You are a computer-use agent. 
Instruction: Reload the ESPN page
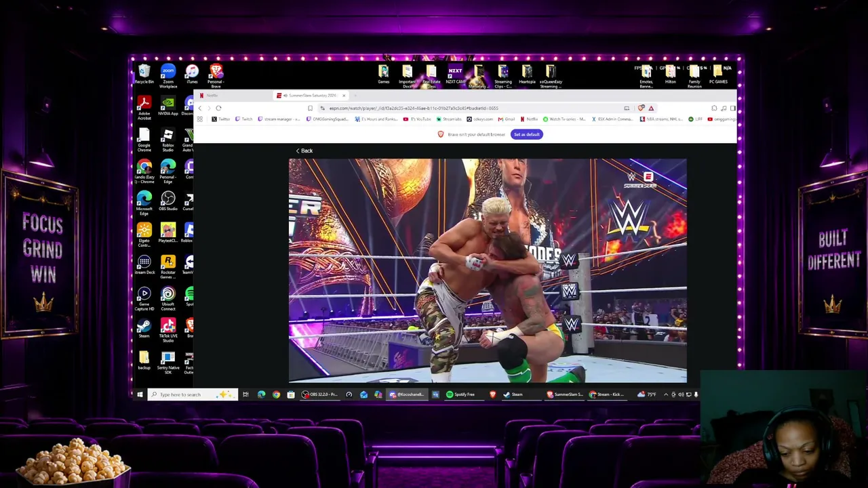tap(218, 108)
